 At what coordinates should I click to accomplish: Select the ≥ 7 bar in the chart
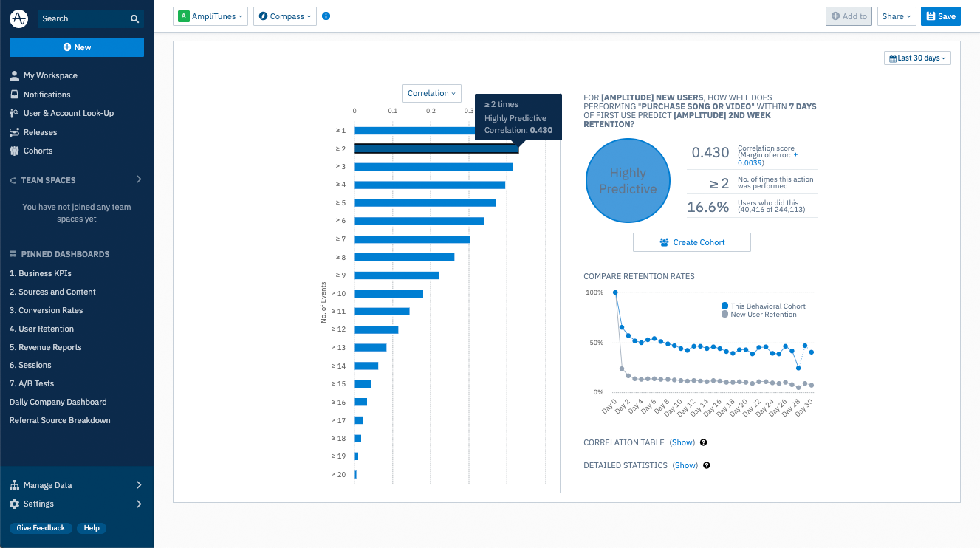pyautogui.click(x=412, y=239)
